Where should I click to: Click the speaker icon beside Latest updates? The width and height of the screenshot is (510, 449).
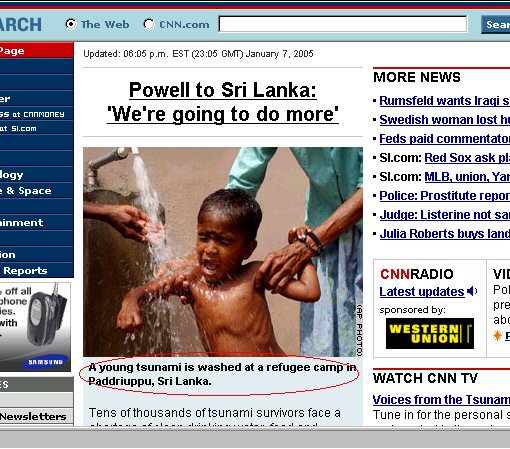(x=472, y=291)
